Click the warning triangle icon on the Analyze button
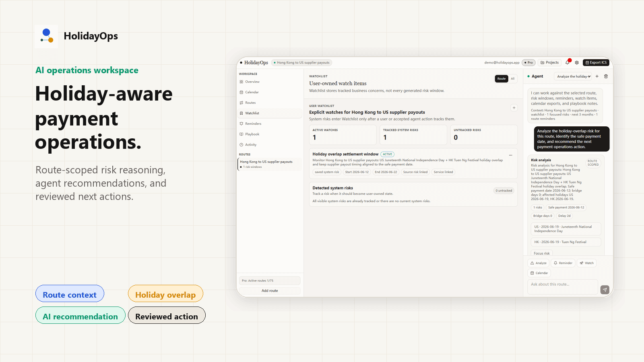The height and width of the screenshot is (362, 644). pos(532,263)
